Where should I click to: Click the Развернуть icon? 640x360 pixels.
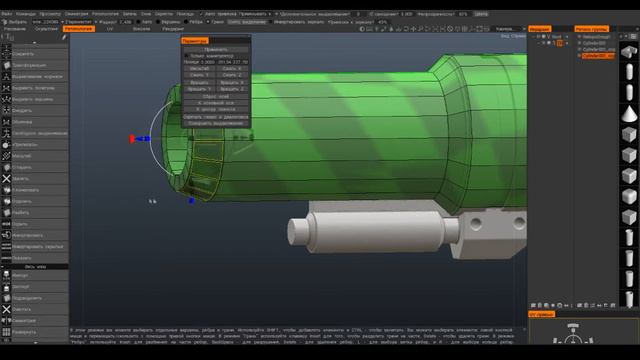pyautogui.click(x=6, y=332)
